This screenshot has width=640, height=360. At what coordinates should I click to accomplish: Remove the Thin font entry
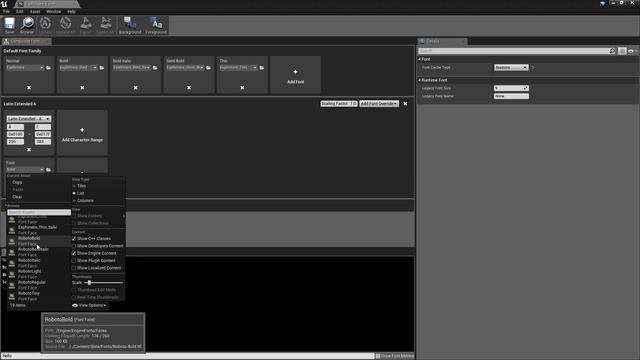tap(242, 88)
